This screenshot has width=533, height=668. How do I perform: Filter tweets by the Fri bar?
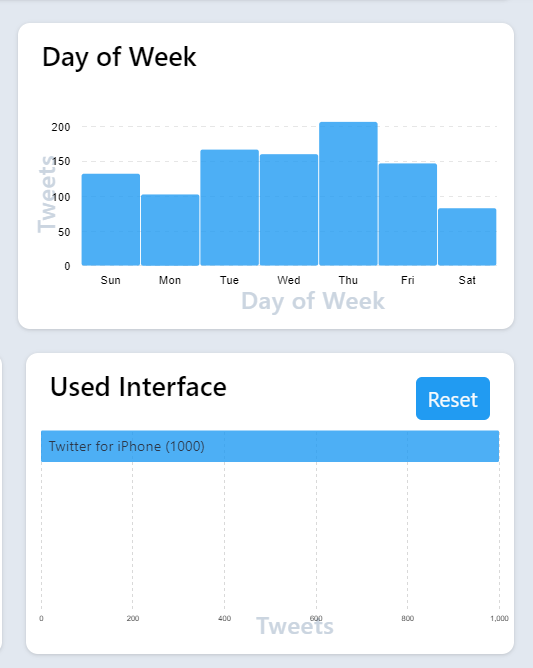(408, 214)
